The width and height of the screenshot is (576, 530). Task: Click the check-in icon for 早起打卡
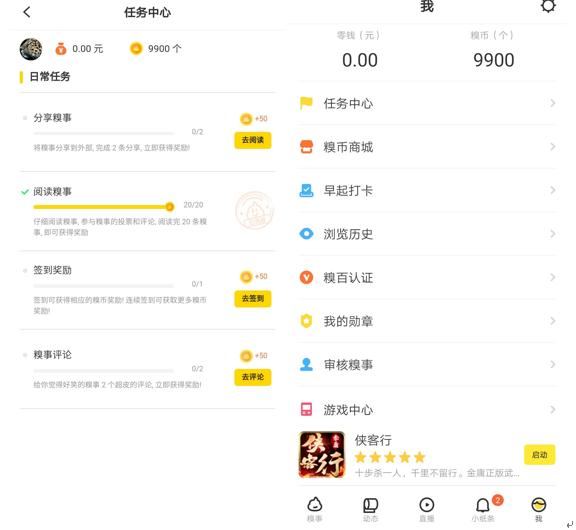[306, 191]
